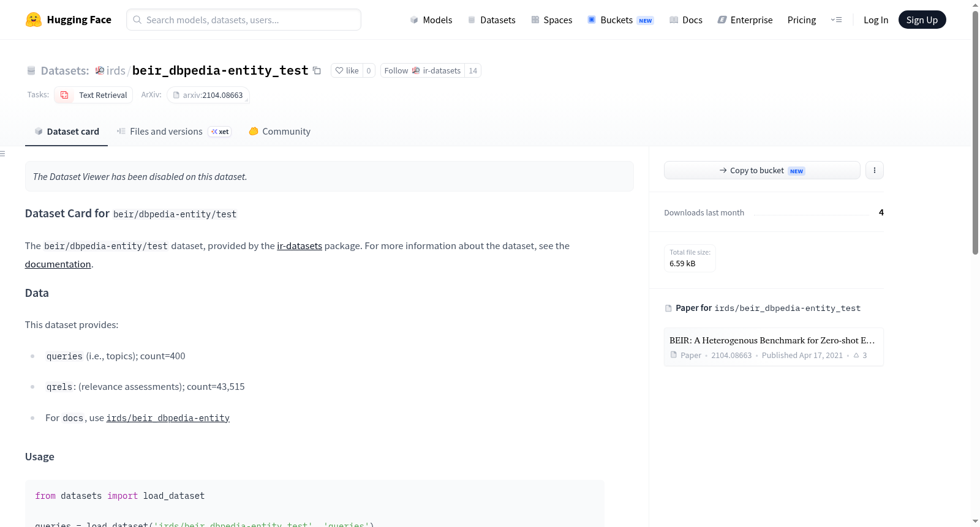The image size is (980, 527).
Task: Open the Community tab
Action: 280,131
